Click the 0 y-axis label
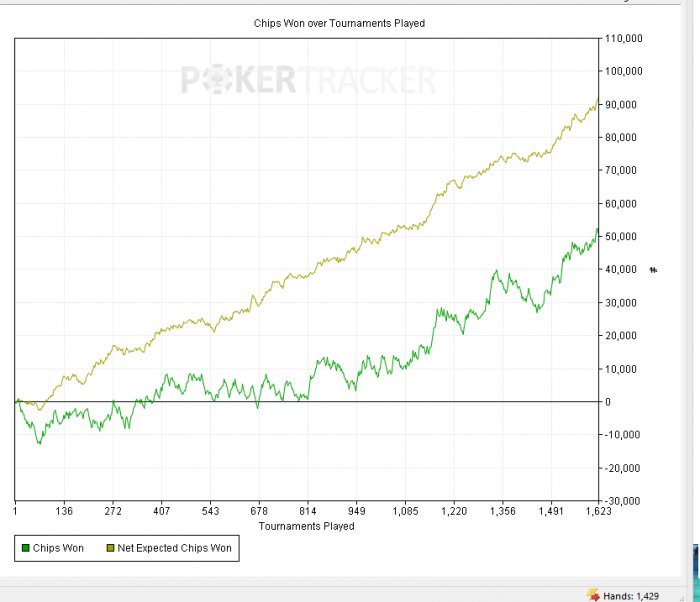The image size is (700, 602). click(608, 402)
